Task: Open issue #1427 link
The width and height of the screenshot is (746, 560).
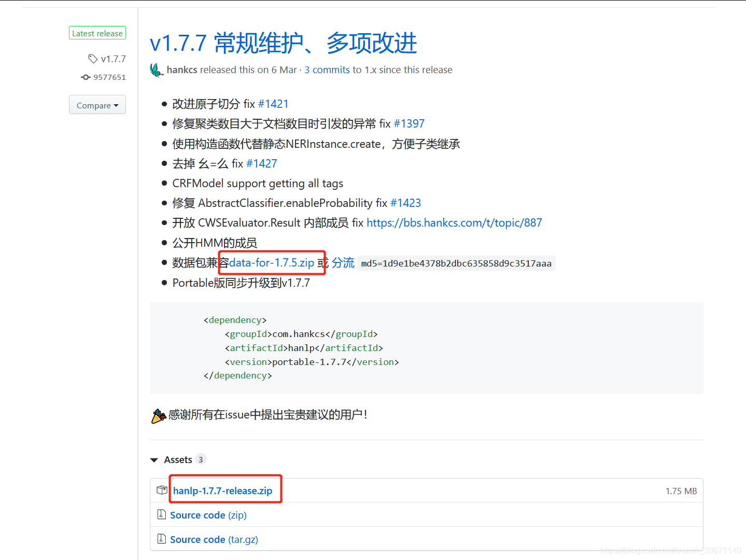Action: click(x=262, y=163)
